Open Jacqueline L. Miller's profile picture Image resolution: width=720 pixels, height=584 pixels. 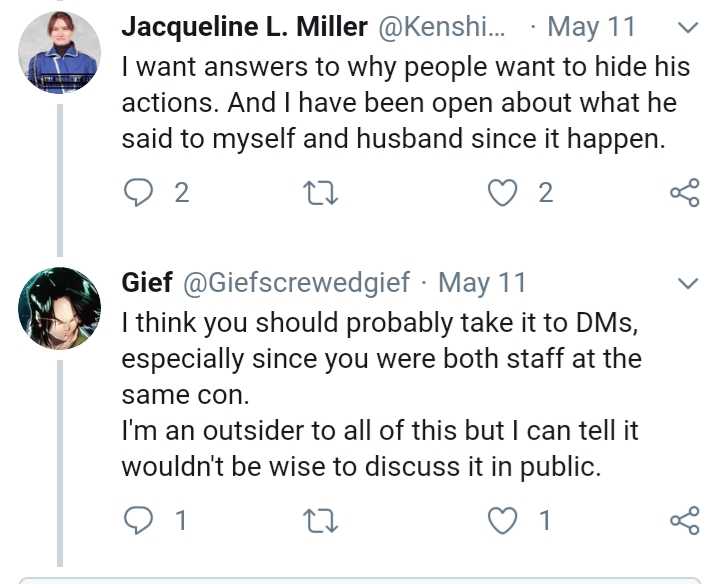click(60, 52)
